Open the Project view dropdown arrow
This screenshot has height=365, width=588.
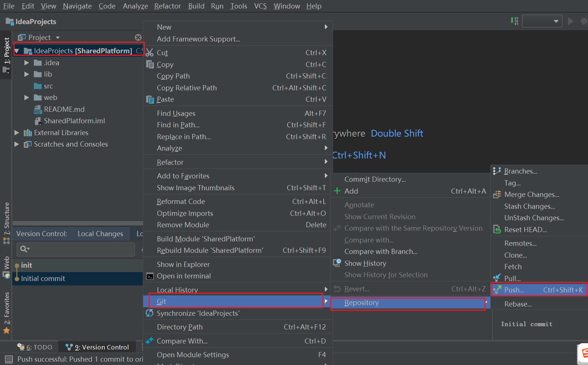click(x=58, y=38)
